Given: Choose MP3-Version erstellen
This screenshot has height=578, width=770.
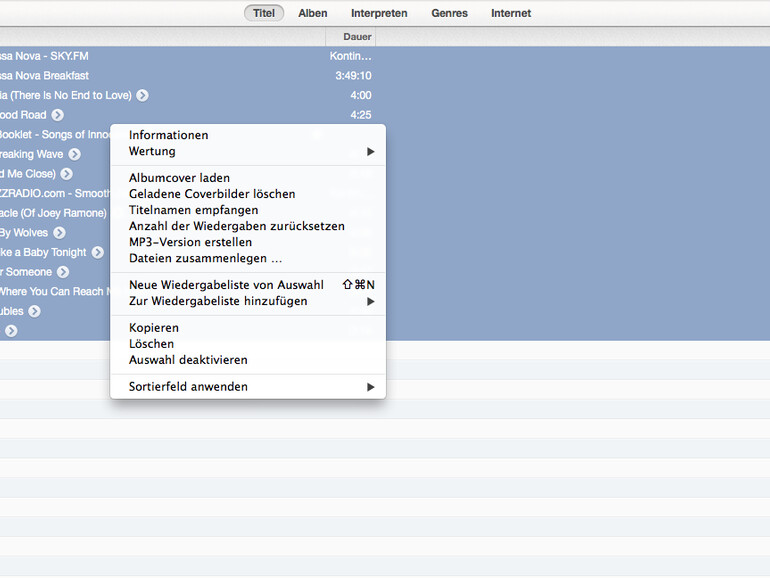Looking at the screenshot, I should 248,242.
